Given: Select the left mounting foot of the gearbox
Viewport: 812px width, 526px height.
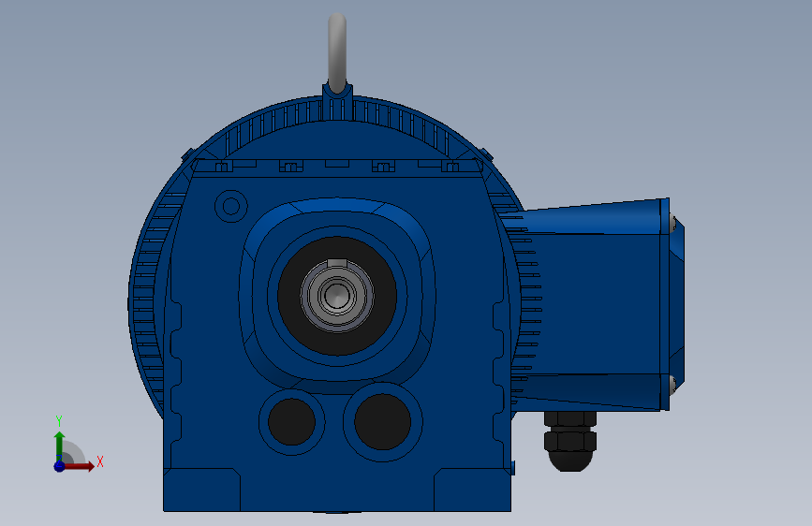Looking at the screenshot, I should click(202, 489).
